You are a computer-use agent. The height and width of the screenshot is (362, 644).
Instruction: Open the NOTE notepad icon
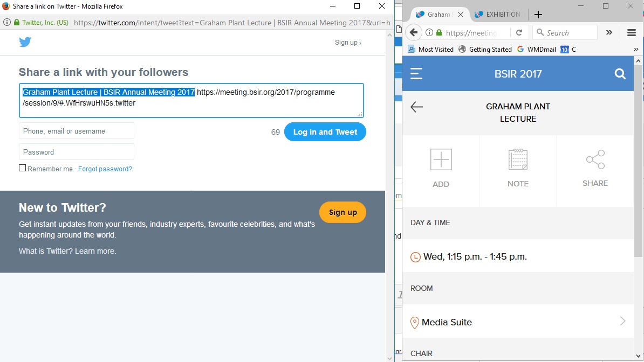(x=518, y=159)
